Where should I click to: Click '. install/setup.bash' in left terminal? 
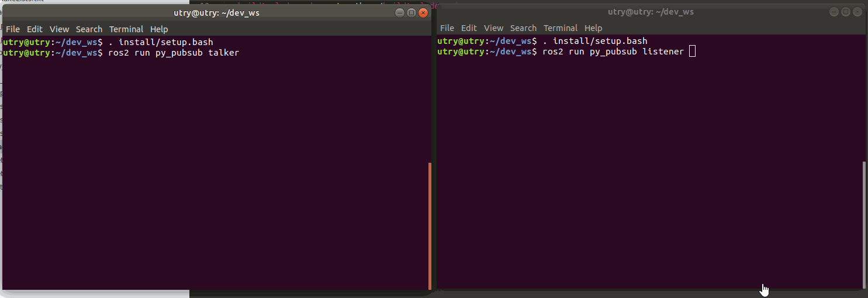(x=161, y=42)
